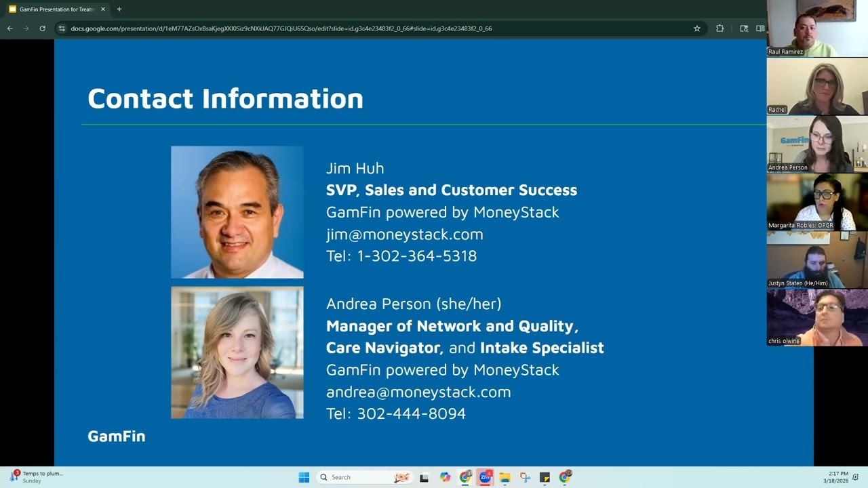Open the Zoom app from the taskbar

(x=485, y=477)
